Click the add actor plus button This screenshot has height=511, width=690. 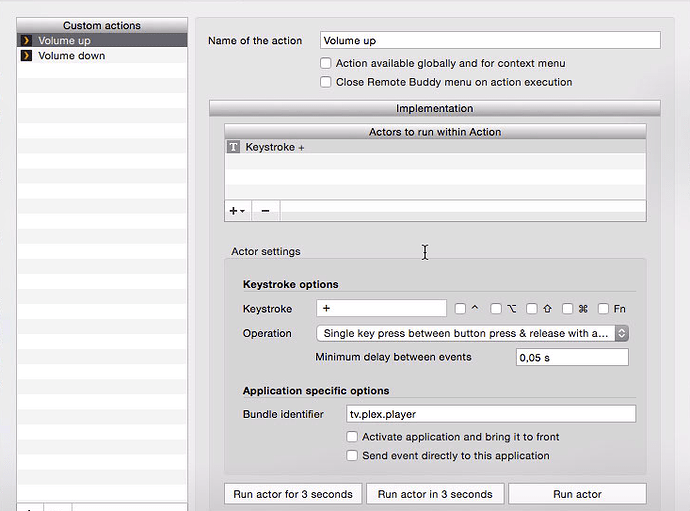tap(238, 211)
